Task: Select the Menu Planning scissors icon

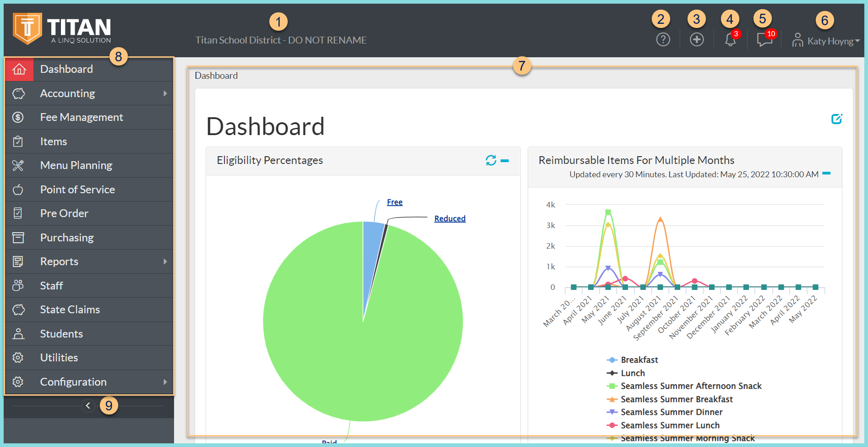Action: pyautogui.click(x=19, y=165)
